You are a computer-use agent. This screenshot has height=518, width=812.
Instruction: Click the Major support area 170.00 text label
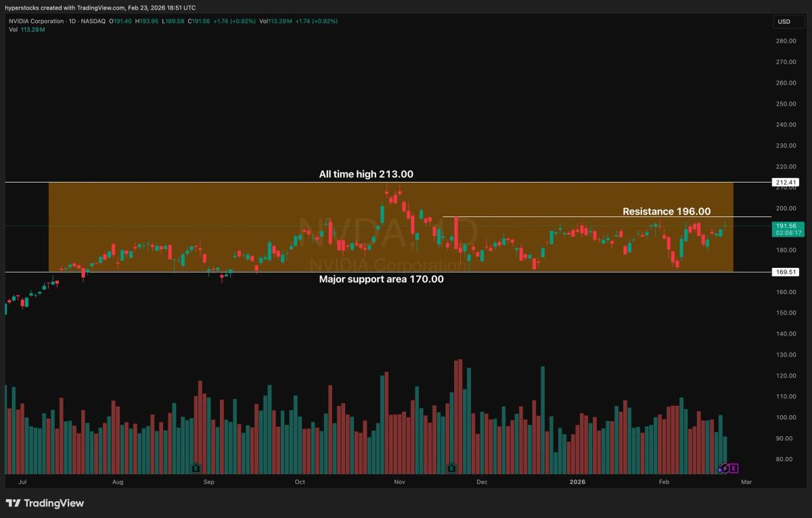[x=382, y=279]
